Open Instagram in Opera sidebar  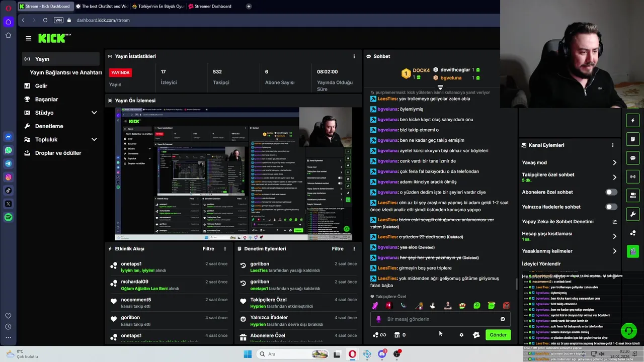[8, 177]
